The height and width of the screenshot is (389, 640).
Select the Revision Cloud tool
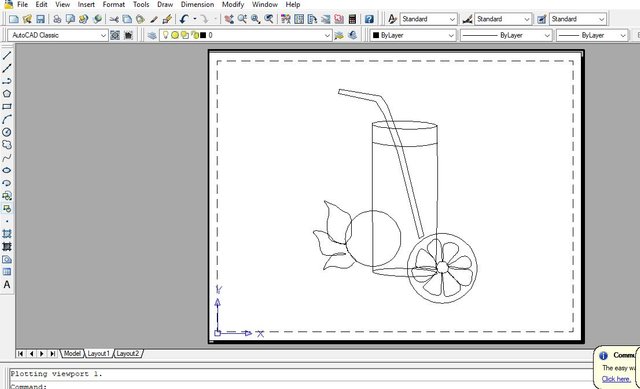click(7, 144)
